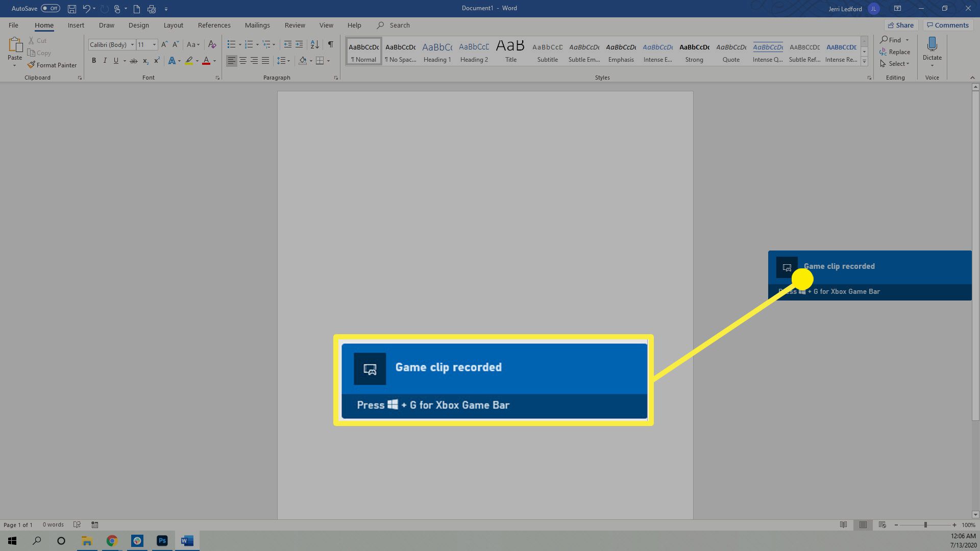
Task: Click the Windows Start button
Action: 12,541
